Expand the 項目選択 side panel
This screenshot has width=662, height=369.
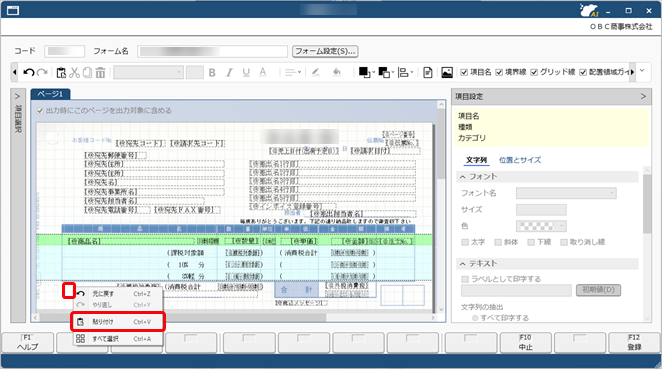[x=18, y=96]
